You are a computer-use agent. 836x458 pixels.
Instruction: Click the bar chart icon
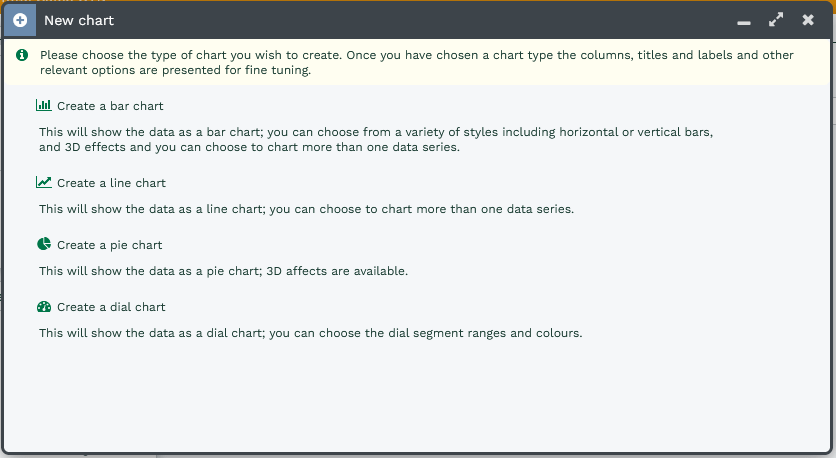pos(43,105)
